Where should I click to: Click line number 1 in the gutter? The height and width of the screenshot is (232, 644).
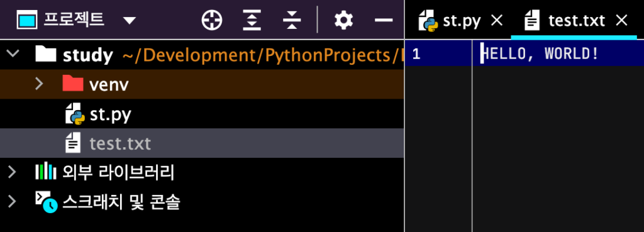click(x=416, y=54)
